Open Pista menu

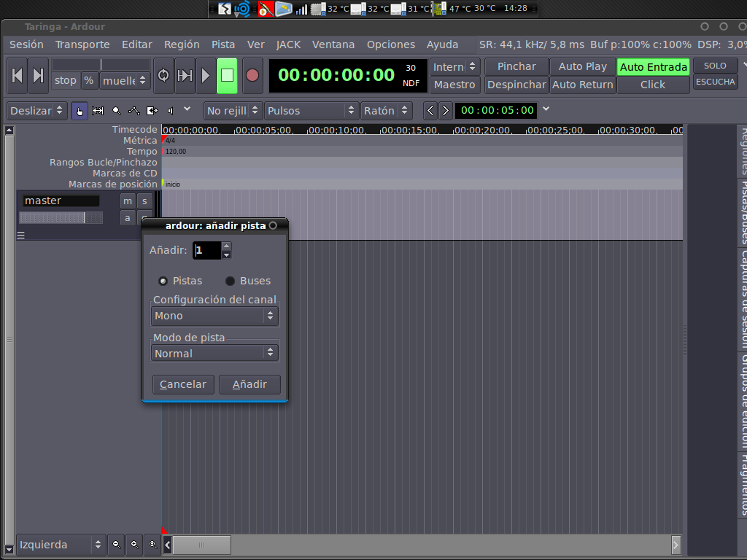pyautogui.click(x=223, y=44)
